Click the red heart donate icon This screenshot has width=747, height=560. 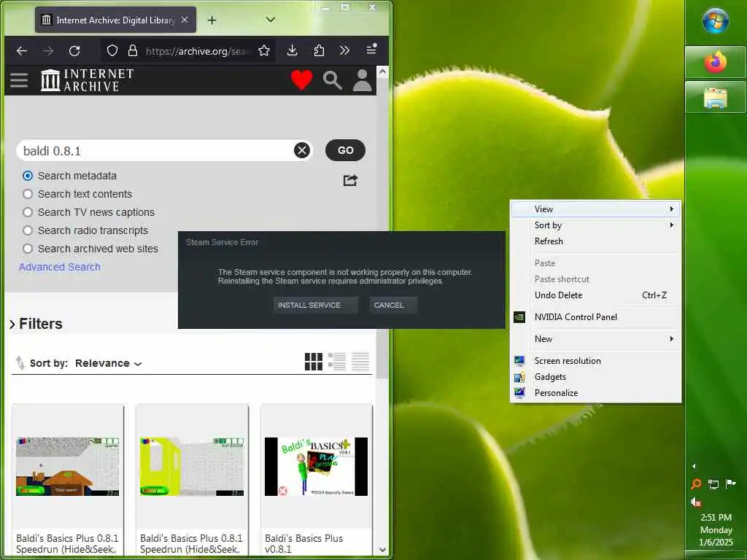tap(301, 80)
